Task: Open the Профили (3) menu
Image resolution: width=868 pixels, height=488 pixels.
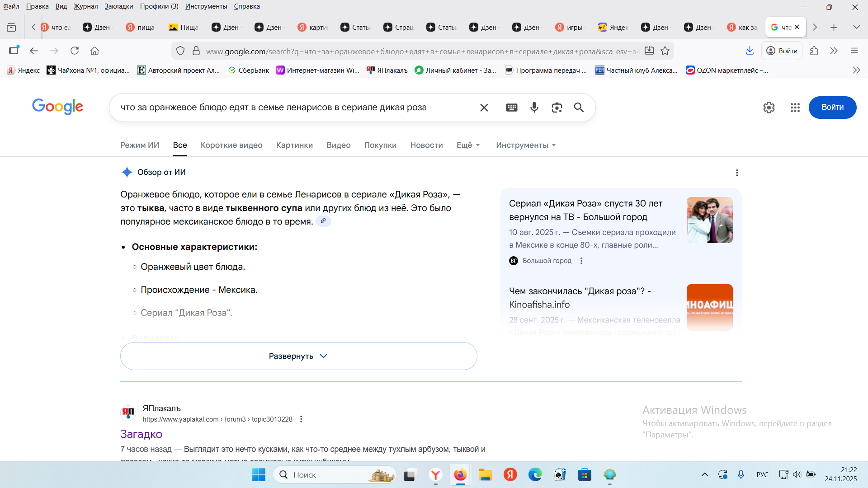Action: tap(159, 6)
